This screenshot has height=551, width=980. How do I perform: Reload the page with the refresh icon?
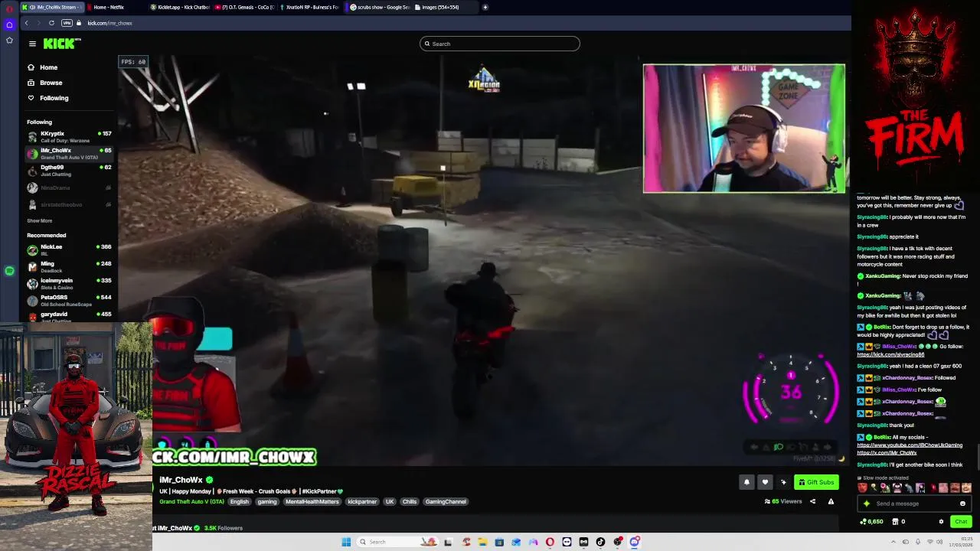pyautogui.click(x=51, y=23)
